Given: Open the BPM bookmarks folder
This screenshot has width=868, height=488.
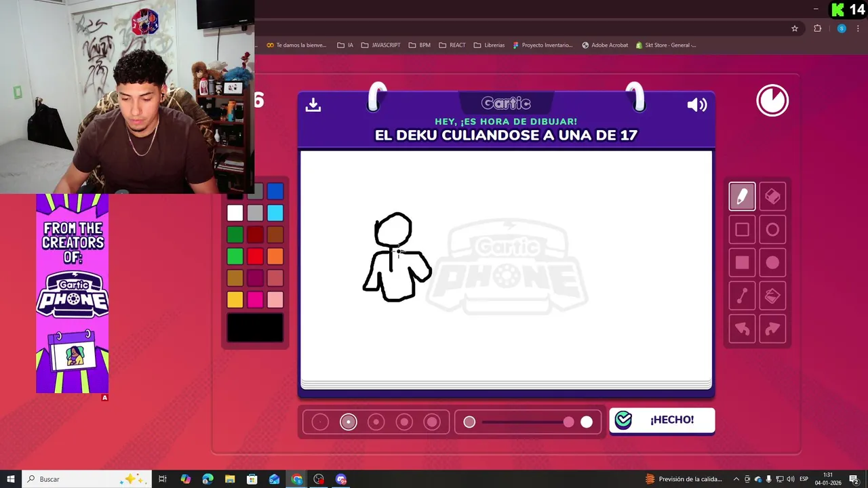Looking at the screenshot, I should click(419, 45).
